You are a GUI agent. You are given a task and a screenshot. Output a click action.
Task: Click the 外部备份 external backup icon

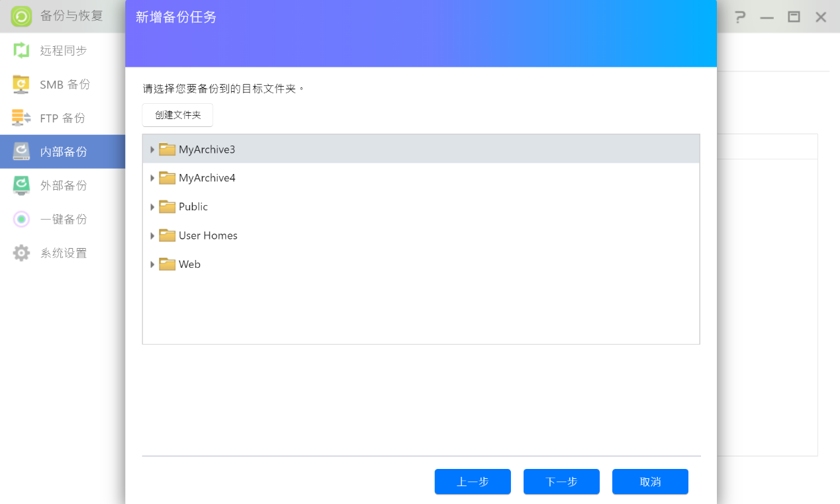21,185
